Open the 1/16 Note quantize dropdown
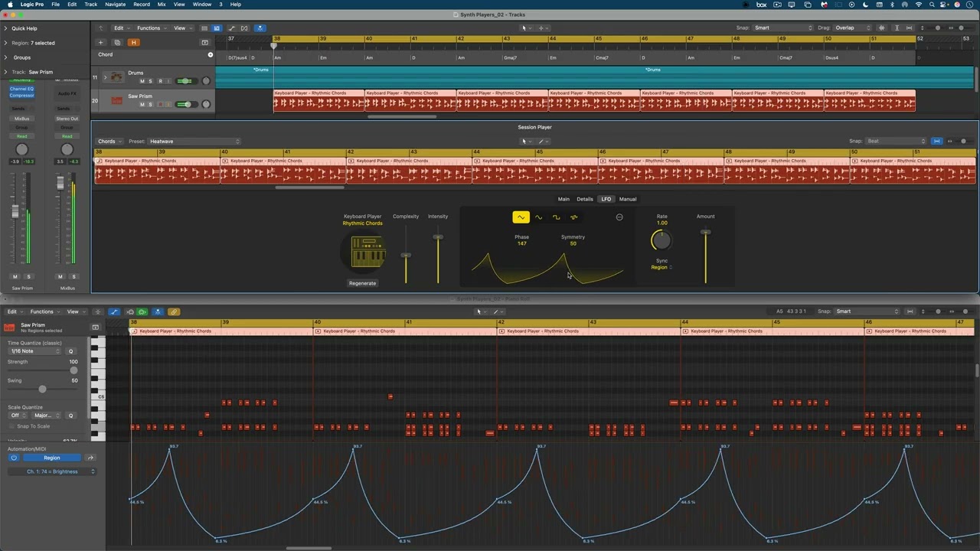Image resolution: width=980 pixels, height=551 pixels. (35, 351)
